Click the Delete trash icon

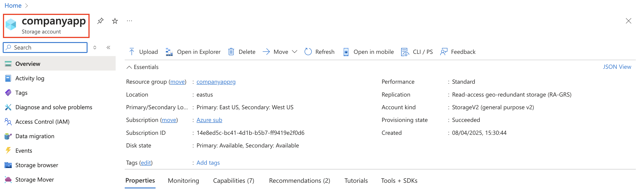[x=231, y=52]
